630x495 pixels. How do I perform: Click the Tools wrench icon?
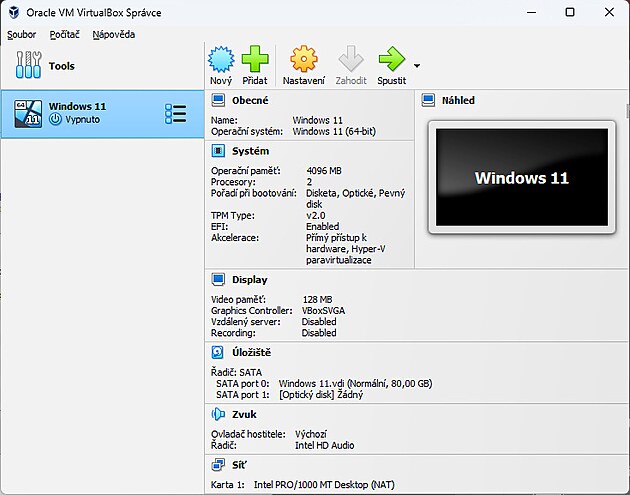(x=27, y=66)
